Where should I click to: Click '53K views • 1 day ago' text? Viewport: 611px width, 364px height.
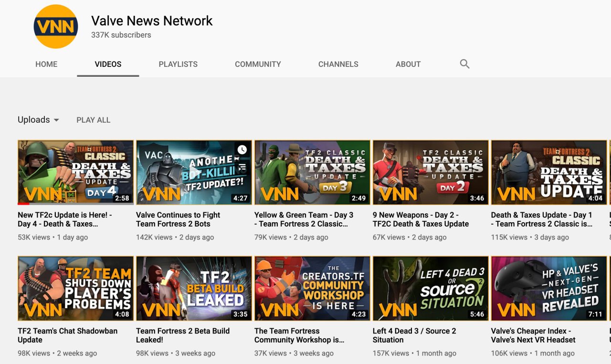click(x=53, y=237)
